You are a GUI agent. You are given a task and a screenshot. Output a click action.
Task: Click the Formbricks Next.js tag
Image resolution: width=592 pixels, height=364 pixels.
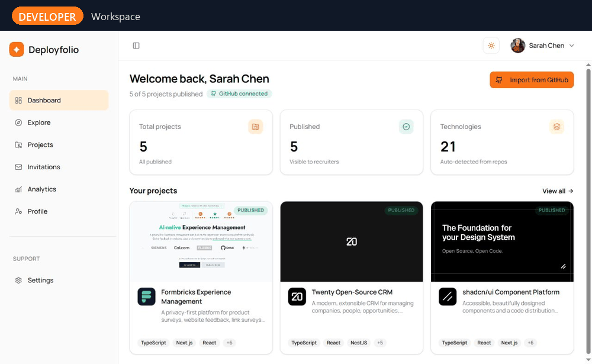(184, 343)
